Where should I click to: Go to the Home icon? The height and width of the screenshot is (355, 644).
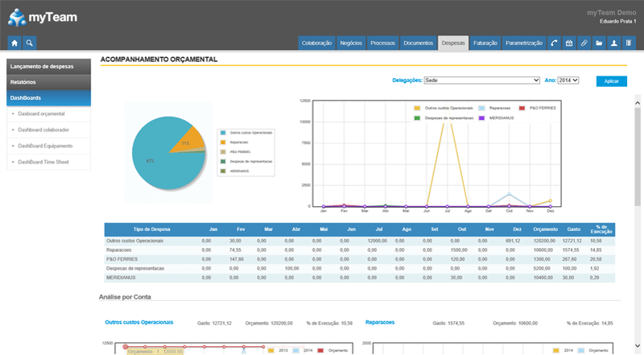click(x=14, y=43)
